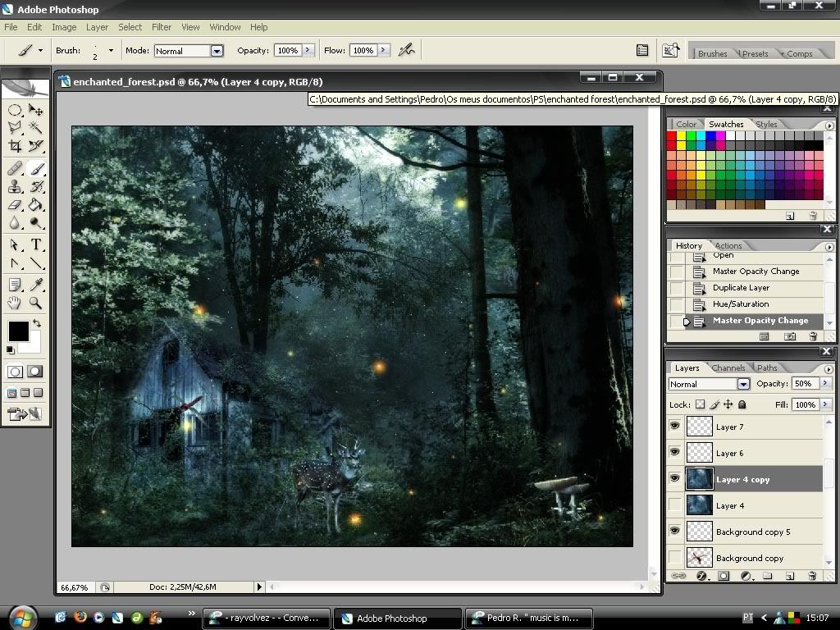This screenshot has width=840, height=630.
Task: Select the Healing Brush tool
Action: 15,169
